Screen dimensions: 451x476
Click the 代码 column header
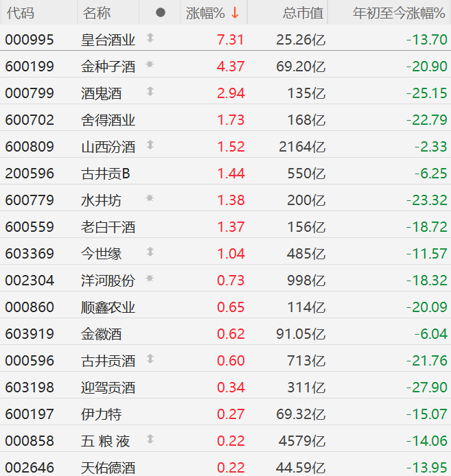coord(21,13)
